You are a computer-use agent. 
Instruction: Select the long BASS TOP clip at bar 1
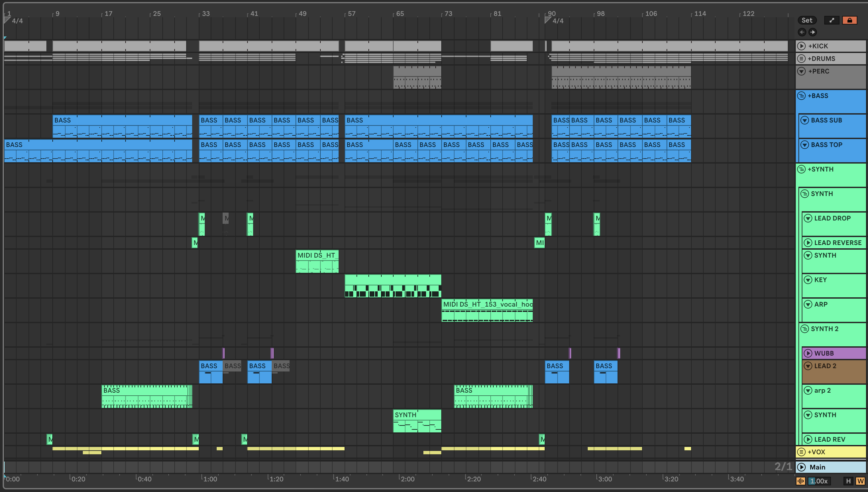98,151
